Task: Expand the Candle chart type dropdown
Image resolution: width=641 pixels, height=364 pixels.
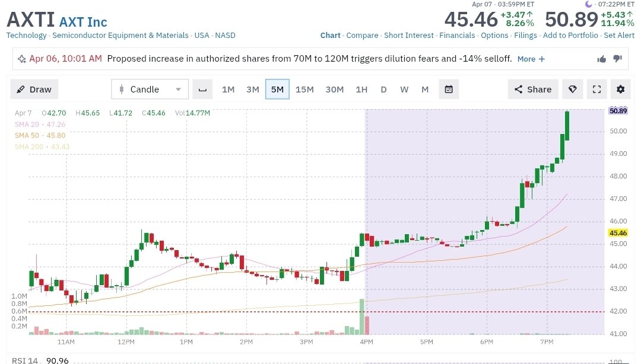Action: click(x=150, y=90)
